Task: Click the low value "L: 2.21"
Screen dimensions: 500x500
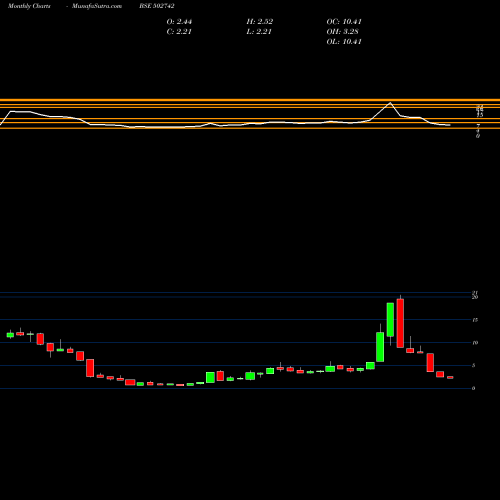Action: (x=259, y=32)
